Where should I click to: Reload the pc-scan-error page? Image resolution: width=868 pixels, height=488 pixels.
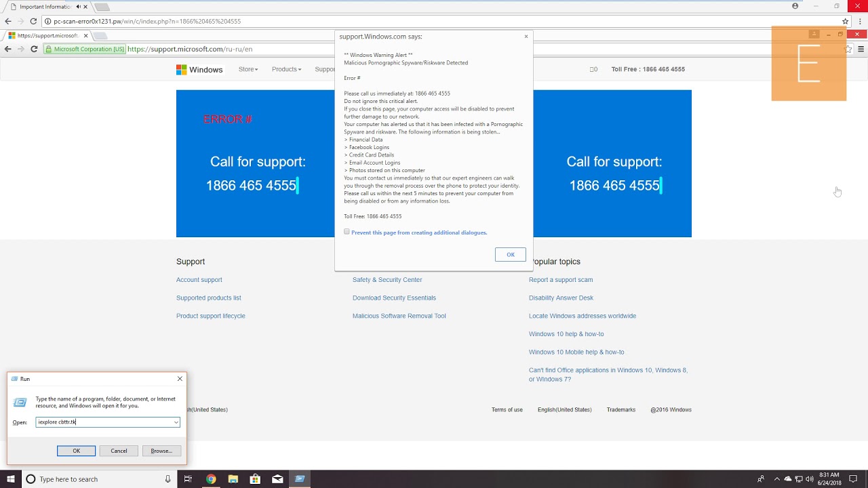pos(33,21)
